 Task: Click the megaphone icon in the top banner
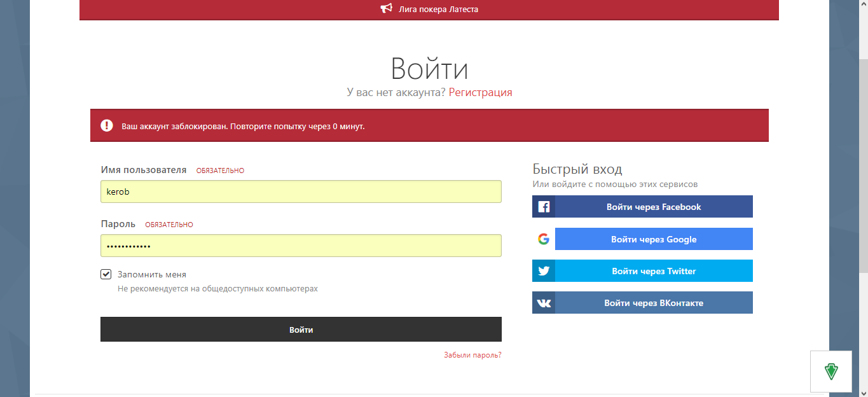[386, 9]
